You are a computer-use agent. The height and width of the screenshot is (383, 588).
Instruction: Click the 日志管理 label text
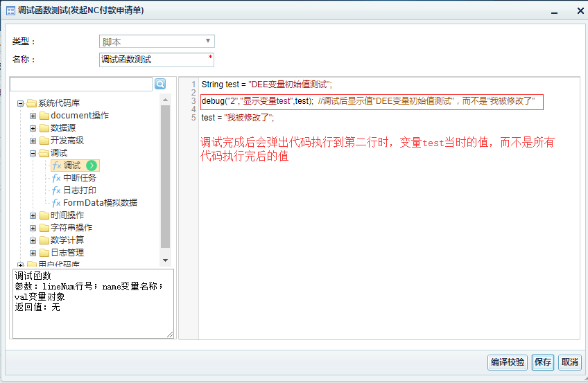coord(67,253)
